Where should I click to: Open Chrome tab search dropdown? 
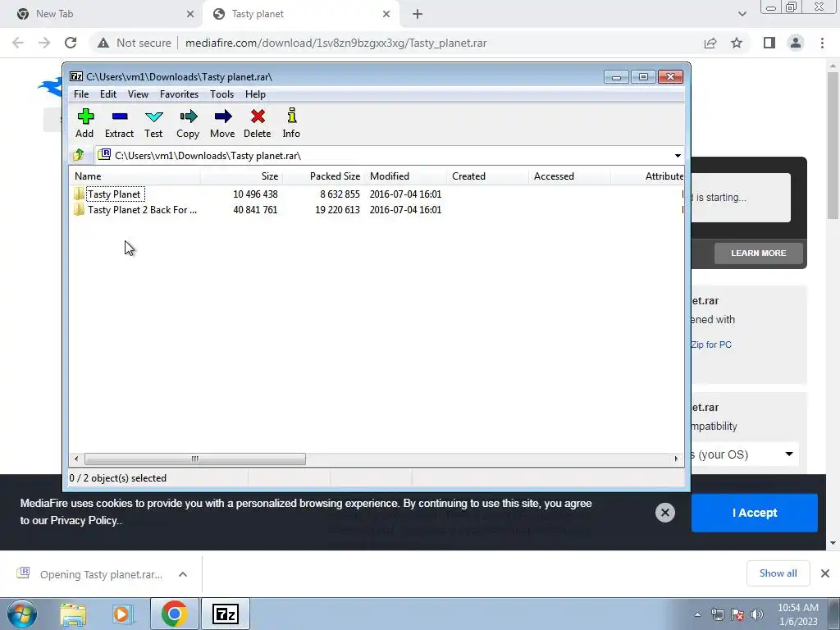[x=742, y=14]
